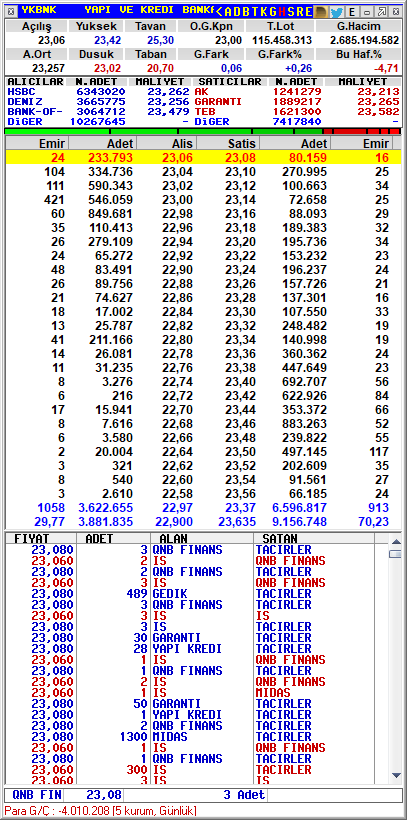Click the small X icon left of YKBNK

[11, 10]
